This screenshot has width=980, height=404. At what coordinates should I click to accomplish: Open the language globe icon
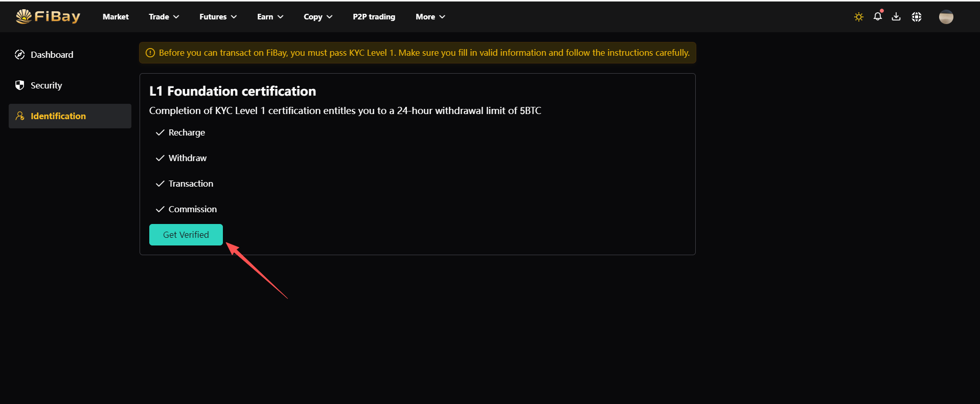coord(917,17)
